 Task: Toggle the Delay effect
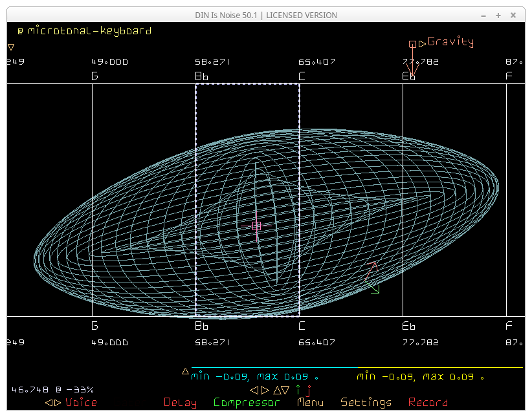(x=180, y=403)
